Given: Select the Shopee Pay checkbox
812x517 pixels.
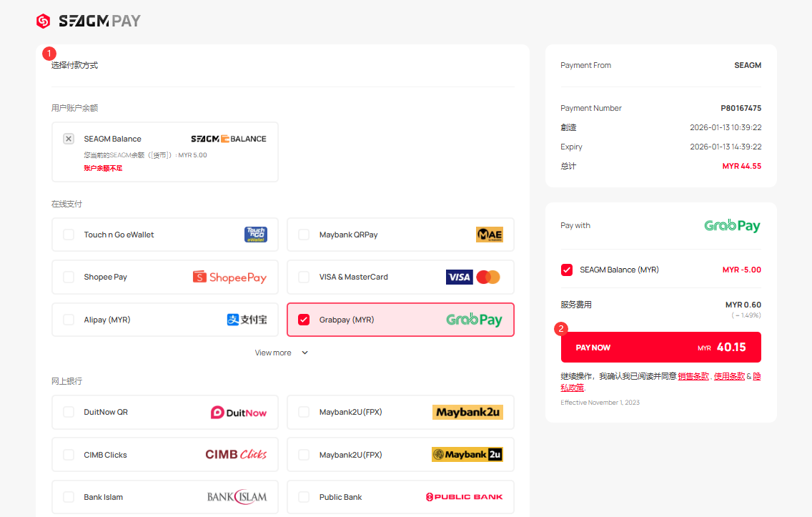Looking at the screenshot, I should [69, 277].
